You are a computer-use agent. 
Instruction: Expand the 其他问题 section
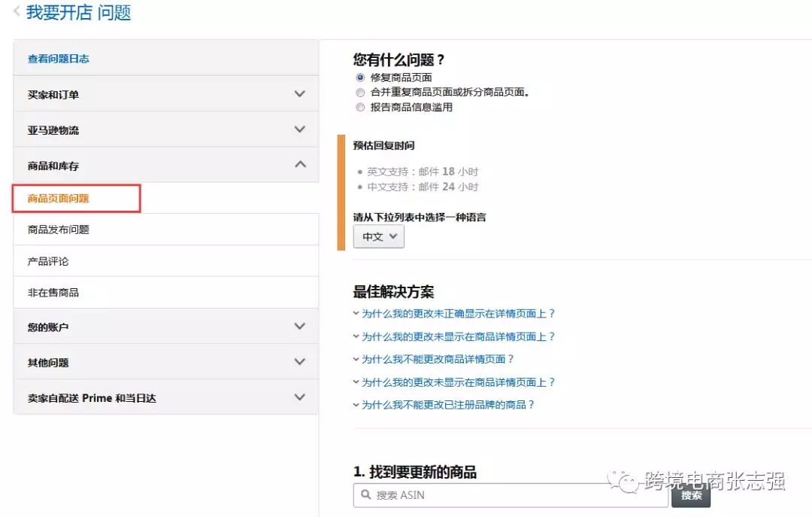[x=300, y=361]
